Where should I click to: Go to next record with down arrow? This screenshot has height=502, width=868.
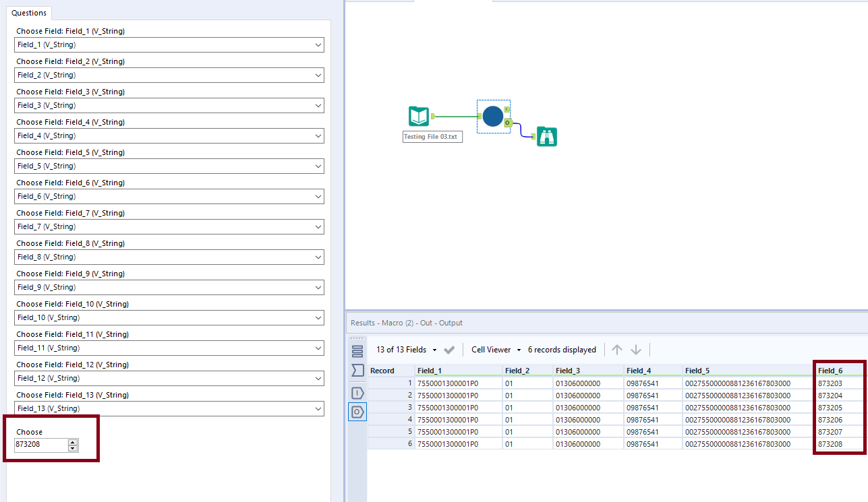pyautogui.click(x=636, y=350)
